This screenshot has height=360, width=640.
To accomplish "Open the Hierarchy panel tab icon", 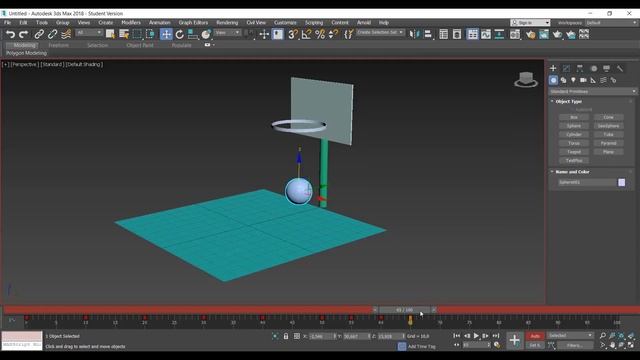I will (580, 69).
